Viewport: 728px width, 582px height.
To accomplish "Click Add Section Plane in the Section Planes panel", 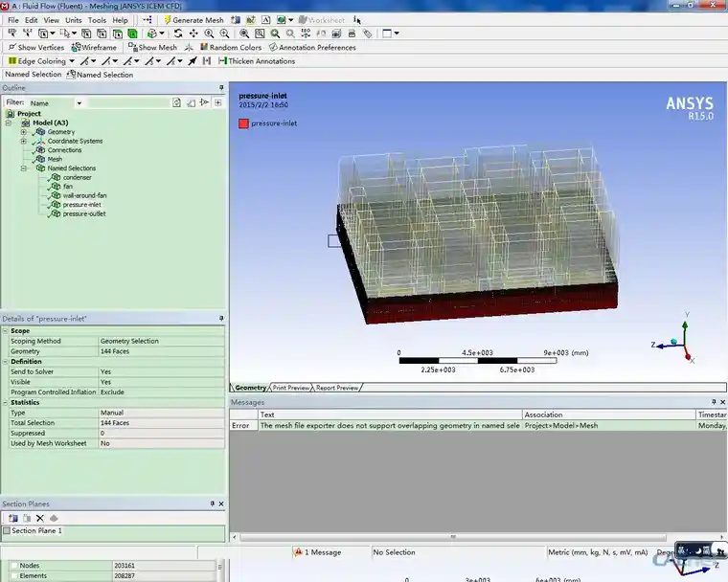I will click(13, 518).
